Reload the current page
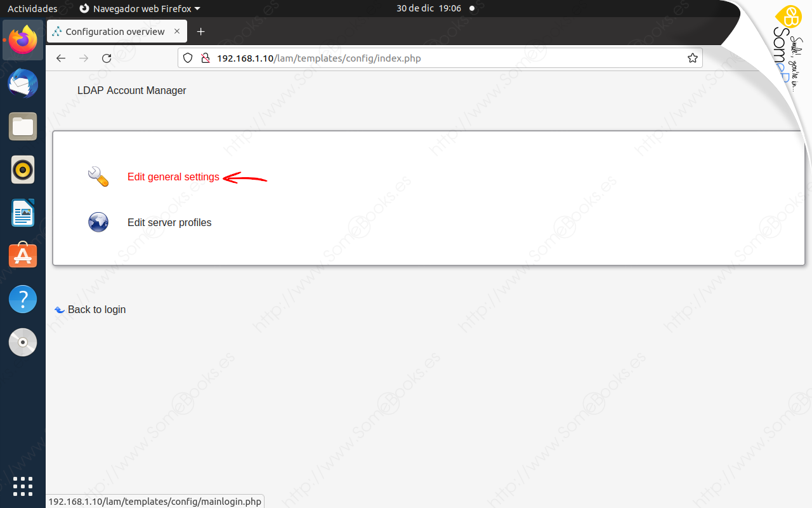The width and height of the screenshot is (812, 508). coord(107,58)
